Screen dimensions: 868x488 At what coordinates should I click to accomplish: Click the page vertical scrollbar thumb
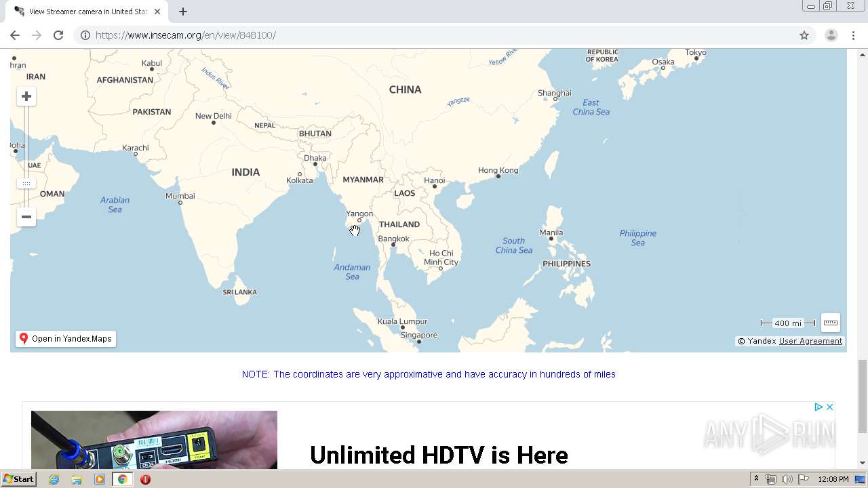click(863, 396)
